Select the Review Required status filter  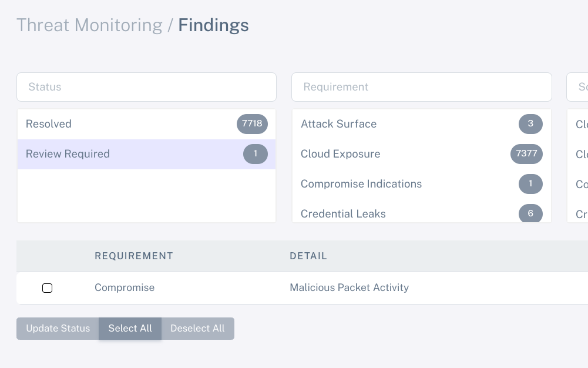pyautogui.click(x=147, y=154)
